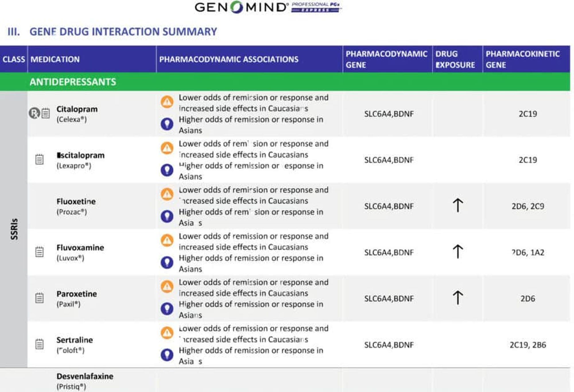Viewport: 574px width, 392px height.
Task: Click the blue lightbulb icon in Paroxetine row
Action: [167, 309]
